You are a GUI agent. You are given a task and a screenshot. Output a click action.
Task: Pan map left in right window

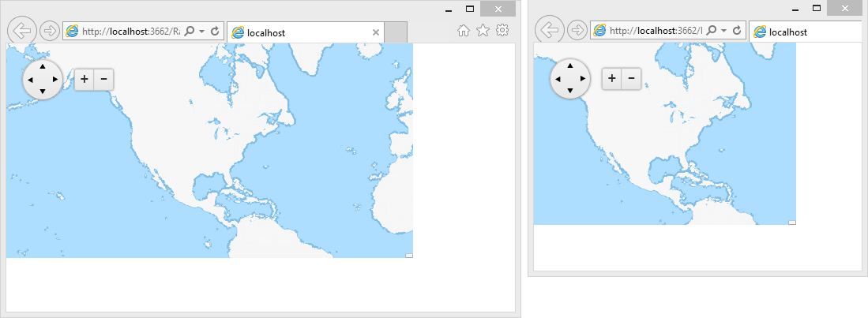pyautogui.click(x=558, y=79)
